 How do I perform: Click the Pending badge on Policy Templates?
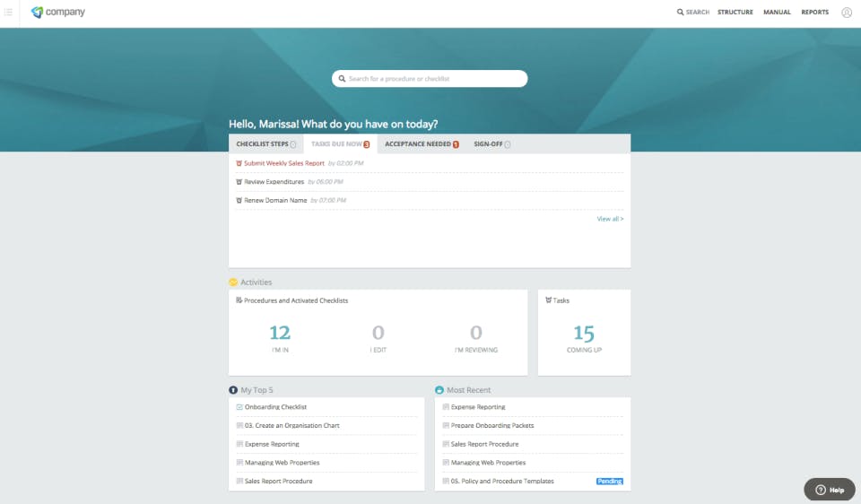[610, 481]
